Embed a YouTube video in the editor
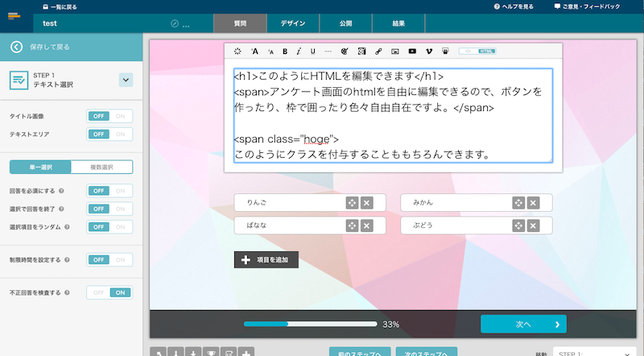 click(412, 51)
